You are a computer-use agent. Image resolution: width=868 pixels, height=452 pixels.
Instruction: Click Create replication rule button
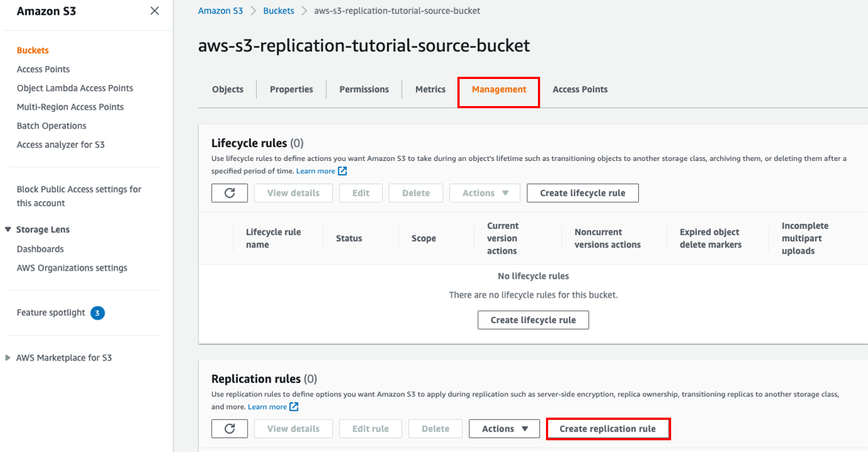click(608, 429)
